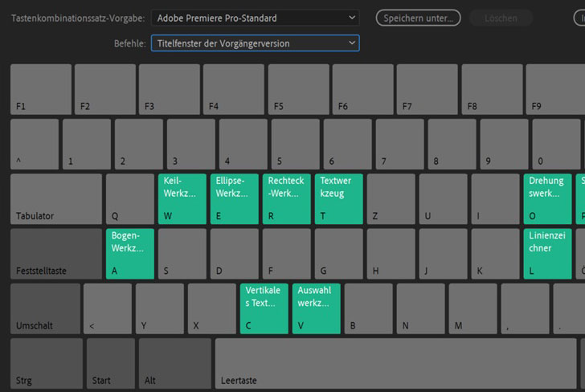Screen dimensions: 585x392
Task: Click the Rechteck-Werkzeug R key
Action: point(287,198)
